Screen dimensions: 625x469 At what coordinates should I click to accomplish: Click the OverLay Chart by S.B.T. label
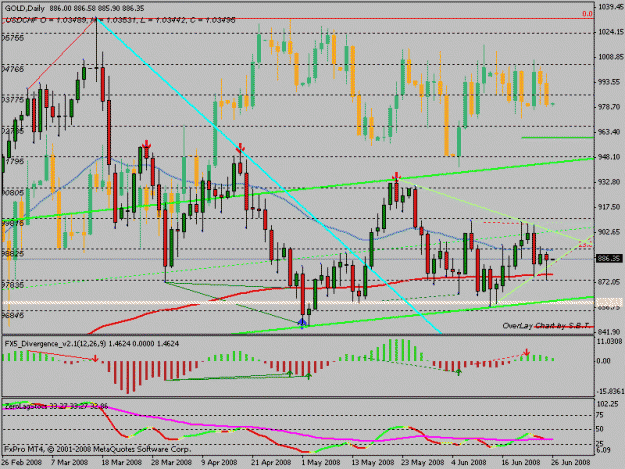tap(546, 326)
